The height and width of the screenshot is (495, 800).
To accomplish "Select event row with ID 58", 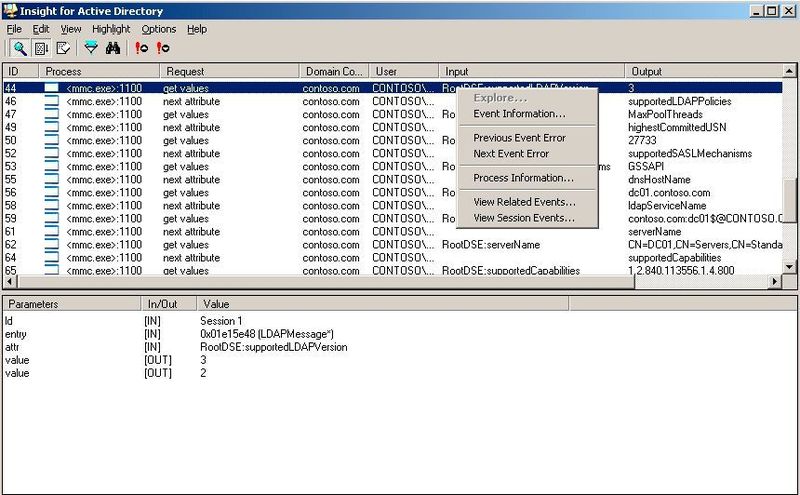I will 393,206.
